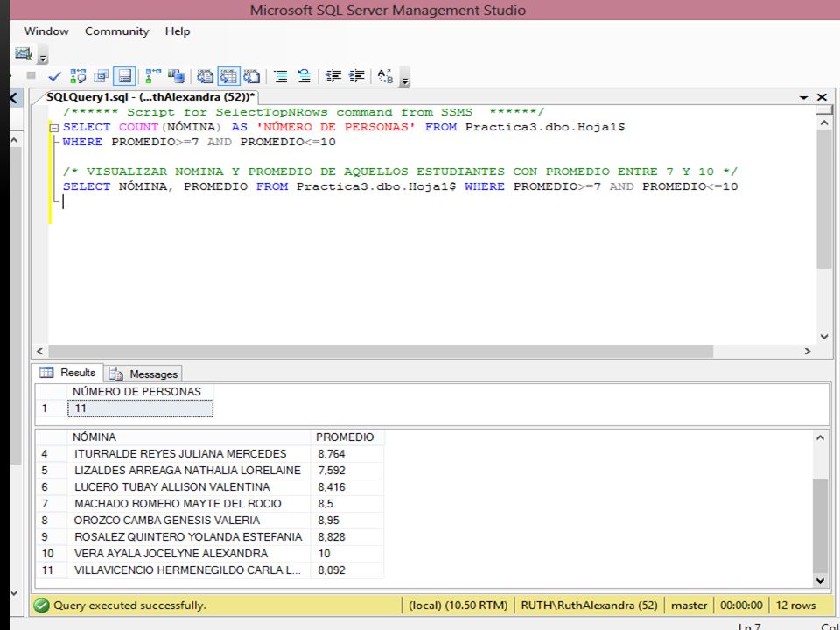Screen dimensions: 840x630
Task: Select the PROMEDIO value 8,95
Action: pos(347,520)
